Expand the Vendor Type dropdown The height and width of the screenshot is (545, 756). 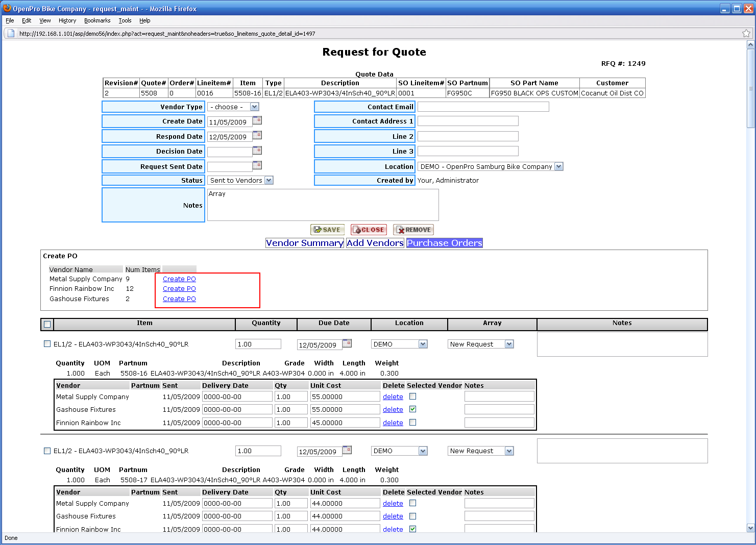(x=254, y=107)
